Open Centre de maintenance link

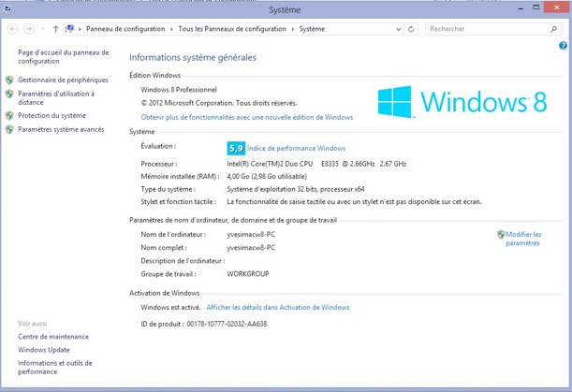pyautogui.click(x=53, y=337)
